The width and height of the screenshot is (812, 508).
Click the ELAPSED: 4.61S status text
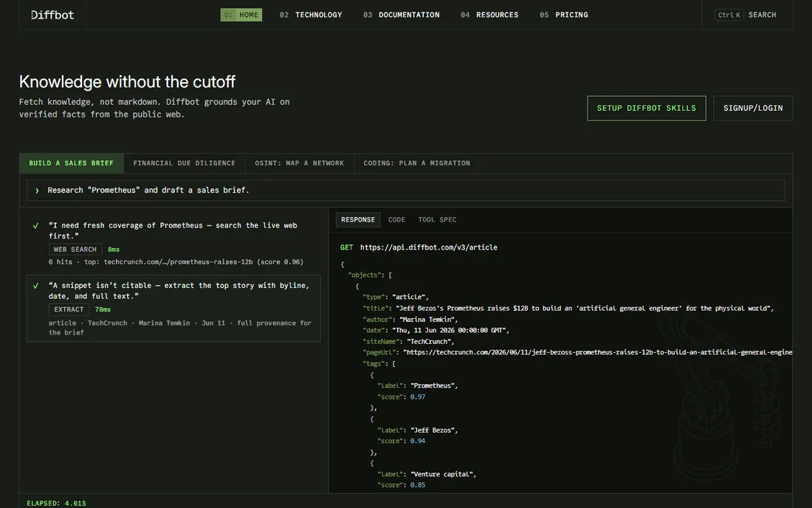(x=56, y=504)
